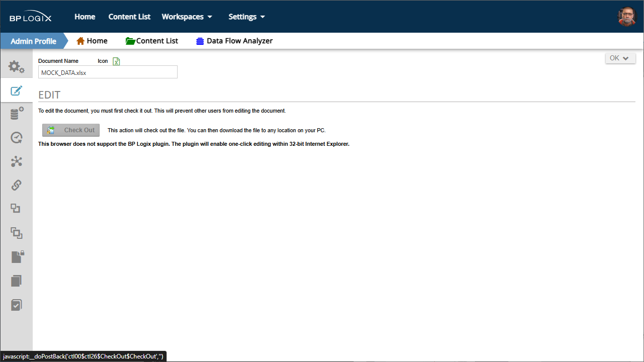Select the two overlapping squares sidebar icon

[16, 208]
